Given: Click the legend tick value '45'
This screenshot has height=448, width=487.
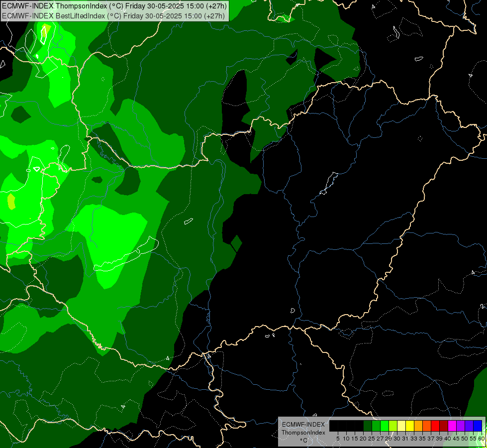Looking at the screenshot, I should [x=456, y=439].
